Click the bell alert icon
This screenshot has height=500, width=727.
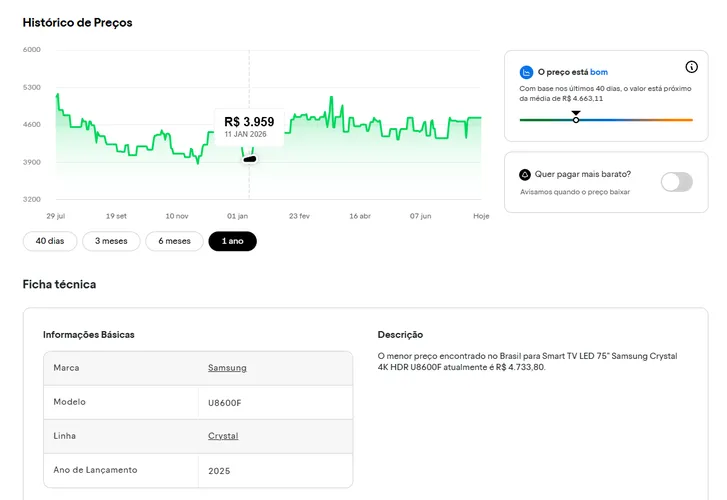(525, 175)
